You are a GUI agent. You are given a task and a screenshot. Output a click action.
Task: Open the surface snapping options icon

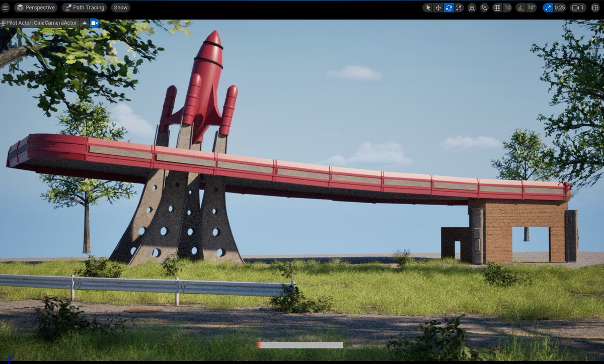click(484, 7)
